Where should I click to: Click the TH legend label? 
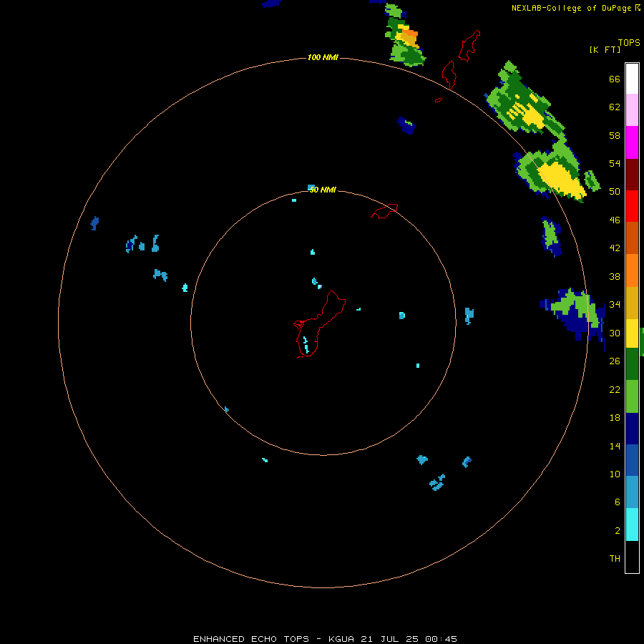tap(615, 558)
